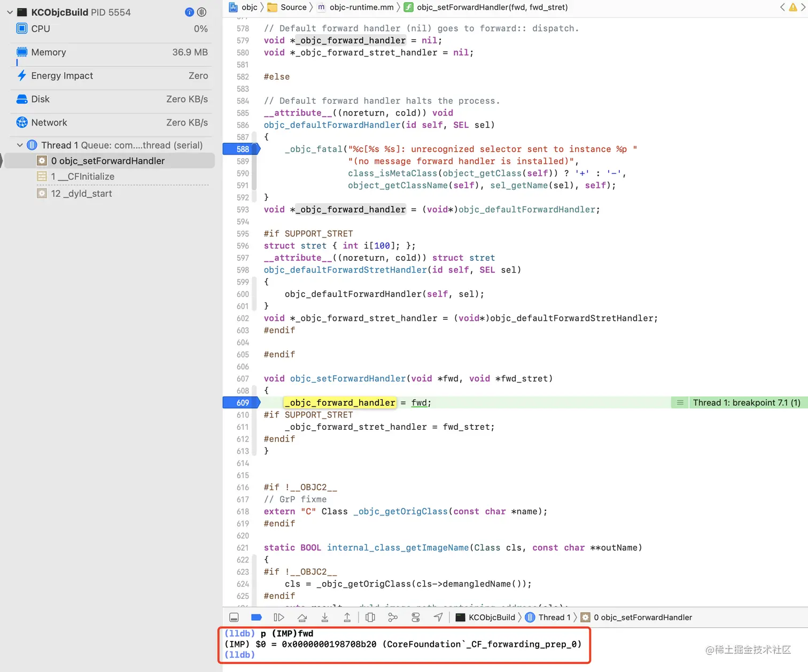808x672 pixels.
Task: Step out of the current function
Action: [347, 617]
